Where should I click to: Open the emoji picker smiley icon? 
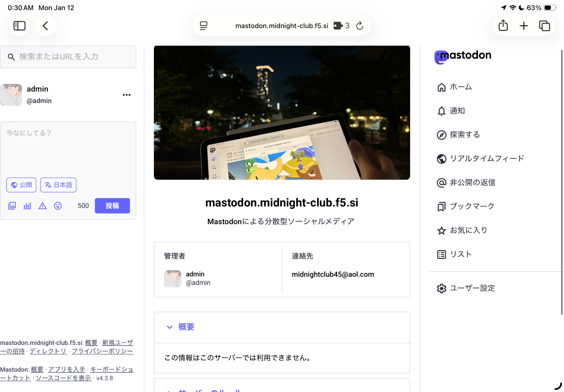click(58, 206)
